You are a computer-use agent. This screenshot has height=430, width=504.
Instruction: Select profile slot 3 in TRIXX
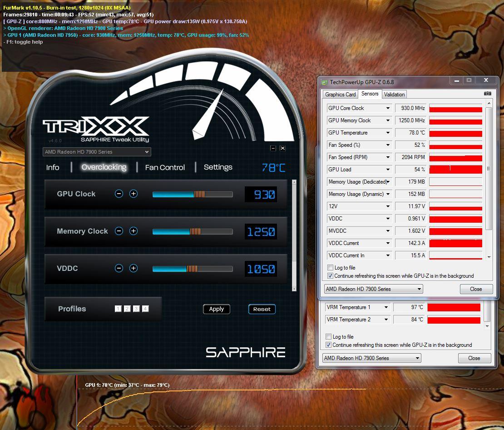pyautogui.click(x=136, y=309)
